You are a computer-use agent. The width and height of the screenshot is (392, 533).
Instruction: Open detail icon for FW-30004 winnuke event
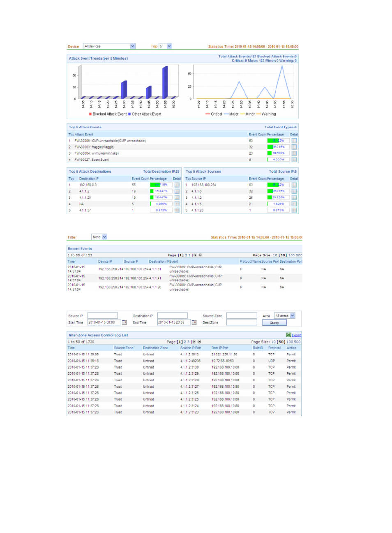[x=294, y=153]
